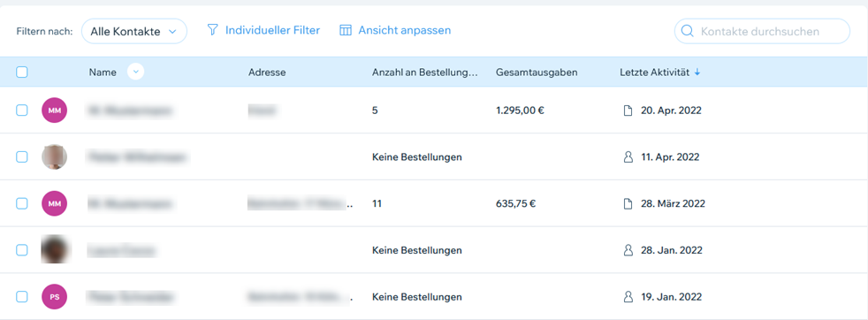868x320 pixels.
Task: Click the descending sort arrow on Letzte Aktivität
Action: tap(697, 72)
